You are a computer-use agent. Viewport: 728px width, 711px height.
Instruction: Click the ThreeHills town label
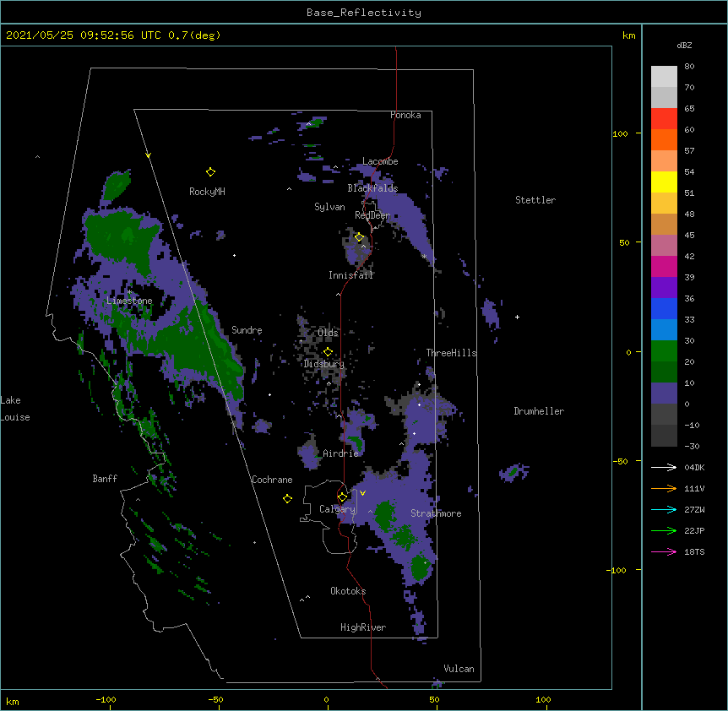(451, 353)
